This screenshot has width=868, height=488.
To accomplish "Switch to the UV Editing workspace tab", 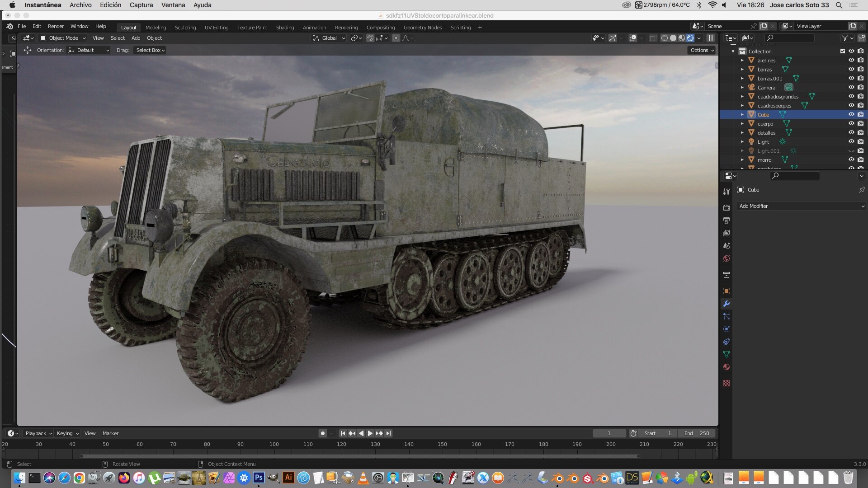I will [217, 28].
